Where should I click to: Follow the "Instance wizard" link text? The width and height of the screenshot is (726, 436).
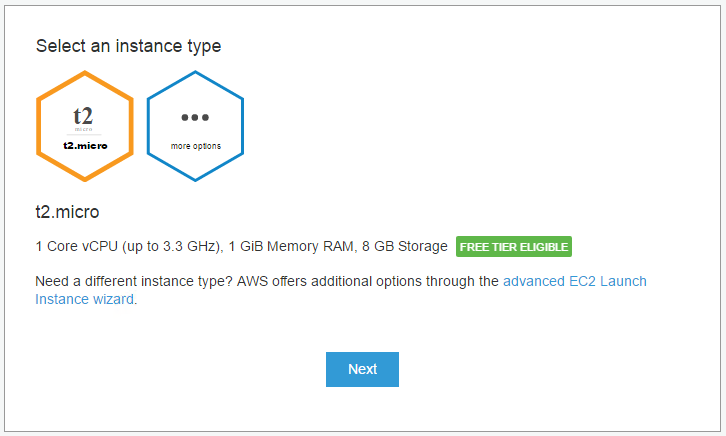tap(84, 299)
